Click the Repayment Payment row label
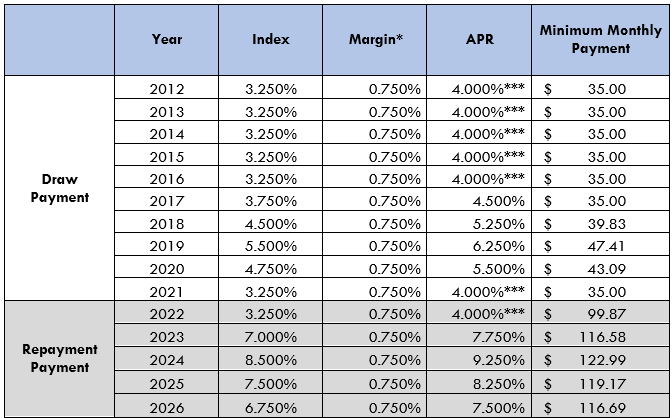The width and height of the screenshot is (672, 418). click(58, 358)
